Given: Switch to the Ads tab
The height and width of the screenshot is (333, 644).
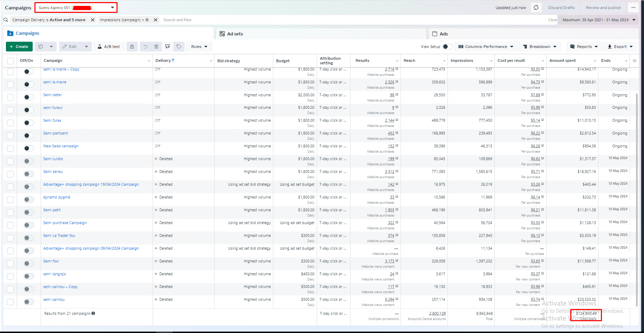Looking at the screenshot, I should 533,34.
